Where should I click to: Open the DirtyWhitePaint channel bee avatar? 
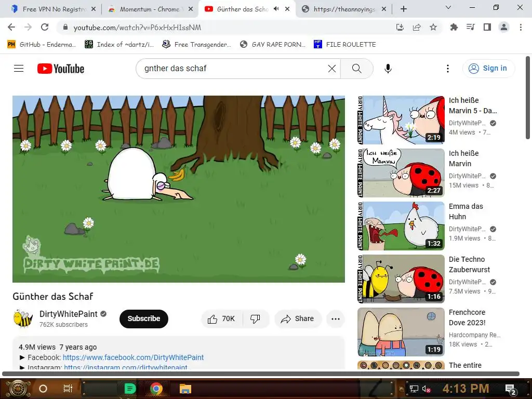pos(23,318)
